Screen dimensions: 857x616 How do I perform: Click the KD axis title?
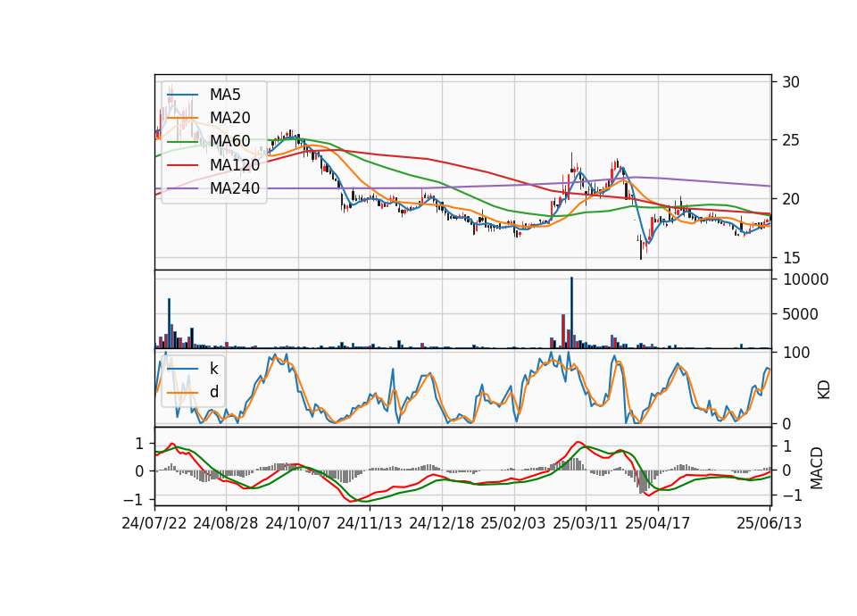click(x=824, y=390)
